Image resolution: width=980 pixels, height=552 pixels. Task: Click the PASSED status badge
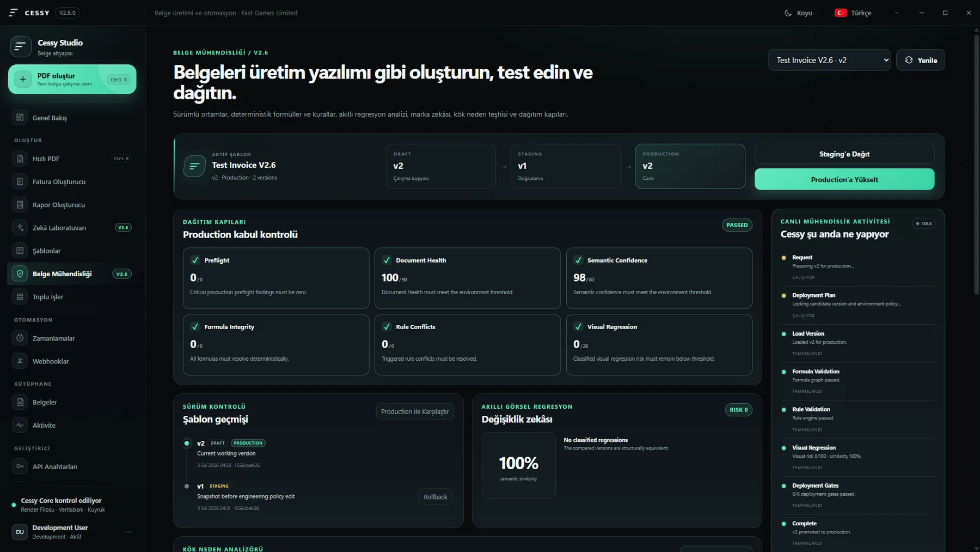click(737, 225)
